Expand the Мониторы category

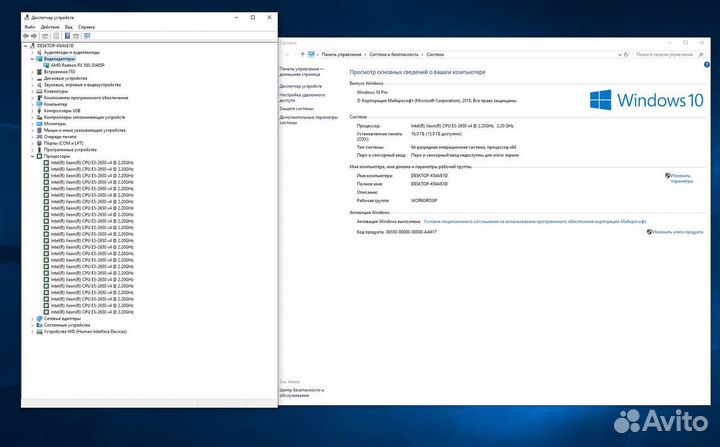click(33, 123)
